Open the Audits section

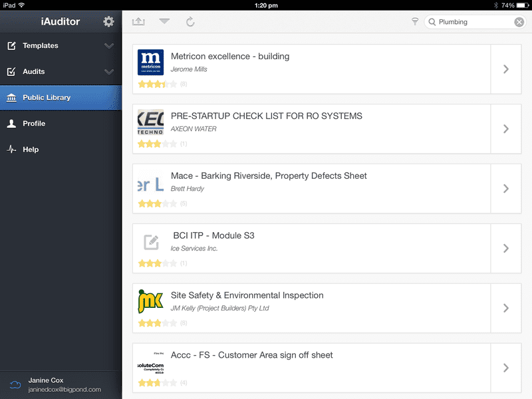pyautogui.click(x=61, y=72)
